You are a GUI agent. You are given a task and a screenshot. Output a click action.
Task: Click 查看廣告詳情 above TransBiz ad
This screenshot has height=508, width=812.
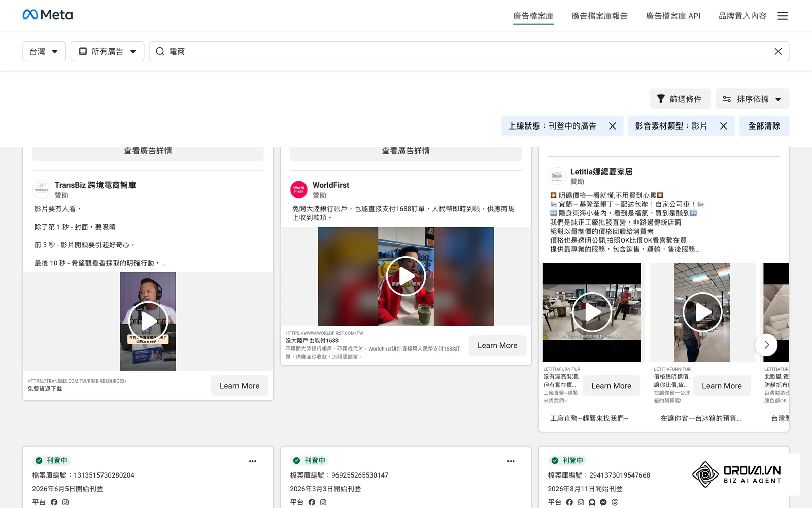[148, 153]
